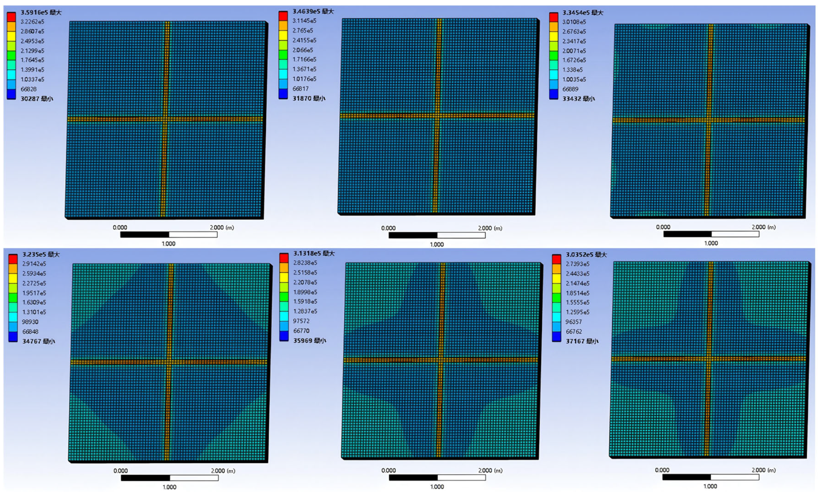Click the 2.2078e5 legend value
Screen dimensions: 820x504
tap(305, 282)
